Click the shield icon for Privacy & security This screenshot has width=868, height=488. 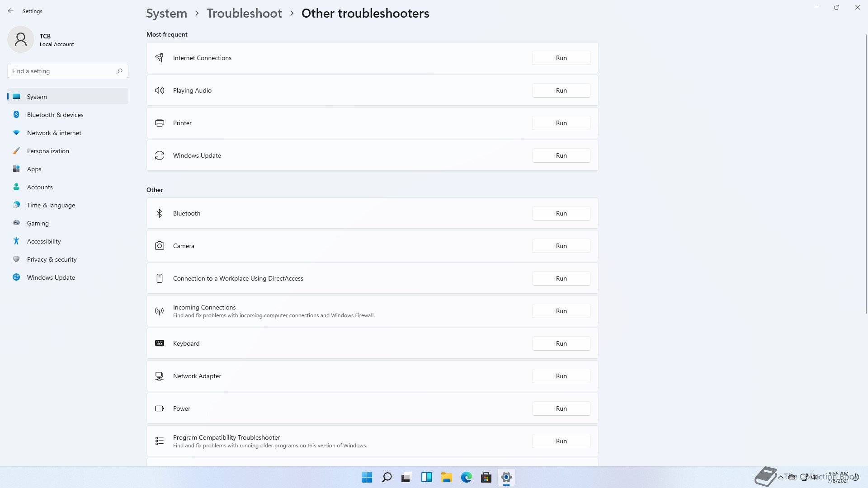click(16, 259)
